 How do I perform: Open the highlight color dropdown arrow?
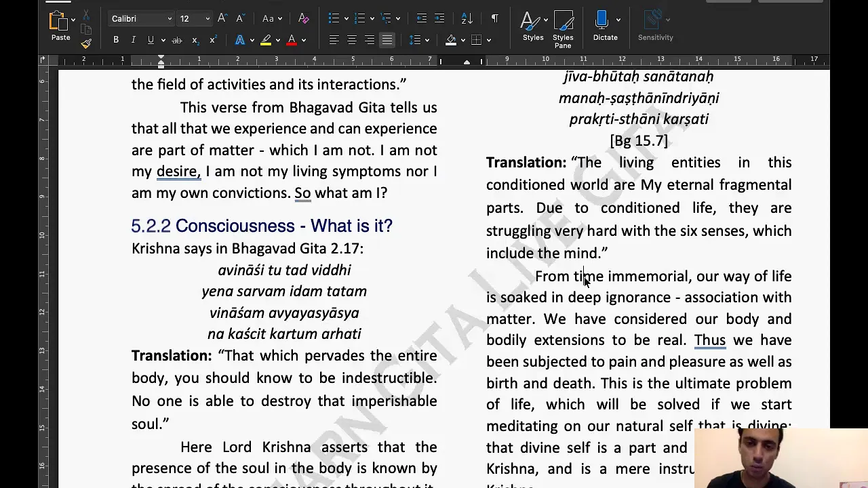(278, 41)
